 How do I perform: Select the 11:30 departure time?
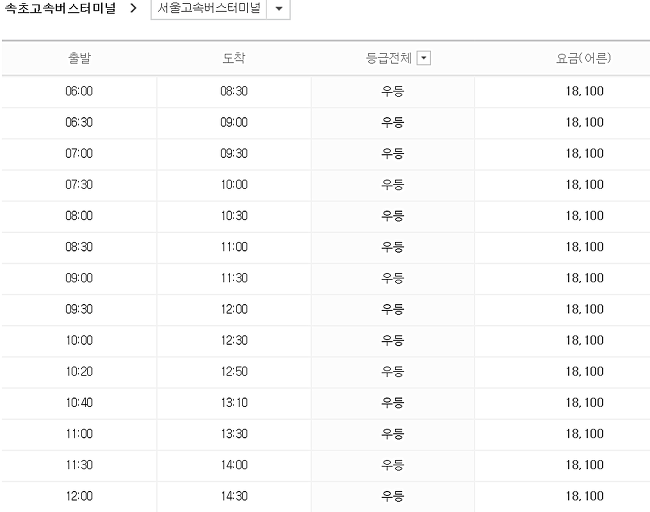79,465
